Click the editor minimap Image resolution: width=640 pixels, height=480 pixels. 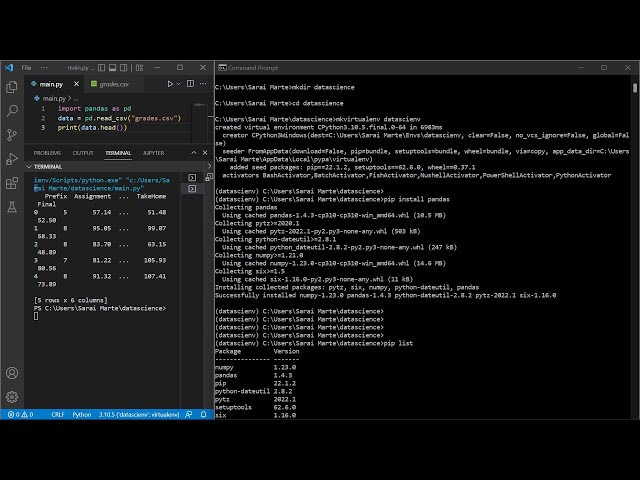[200, 122]
